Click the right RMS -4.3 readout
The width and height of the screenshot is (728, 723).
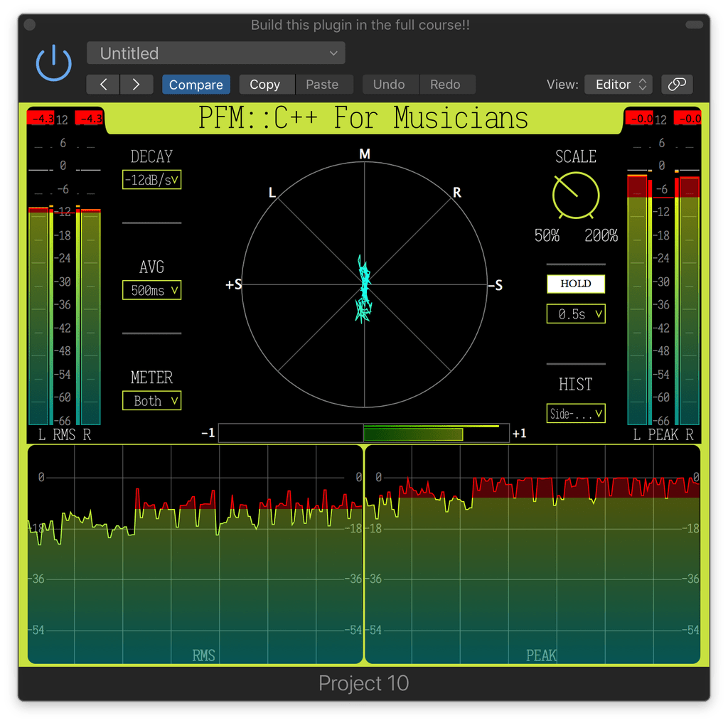89,119
